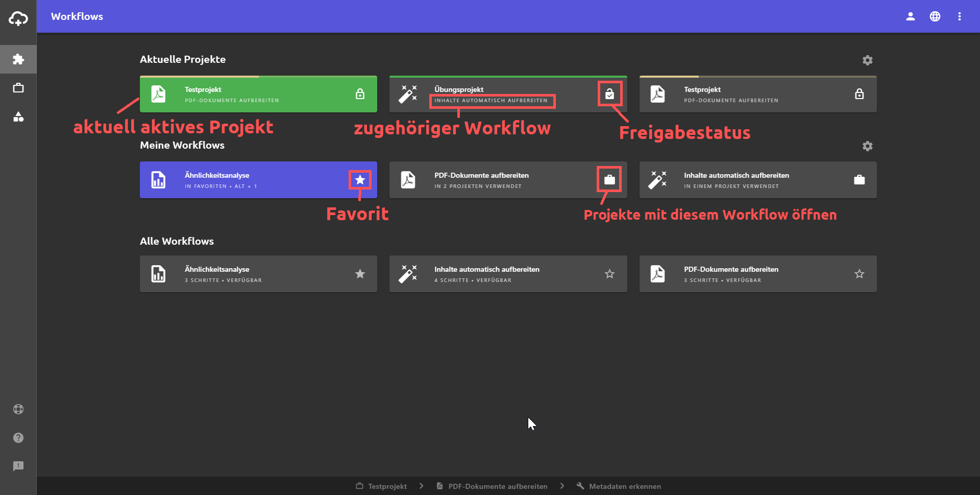This screenshot has width=980, height=495.
Task: Click 'IN EINEM PROJEKT VERWENDET' subtitle
Action: tap(731, 186)
